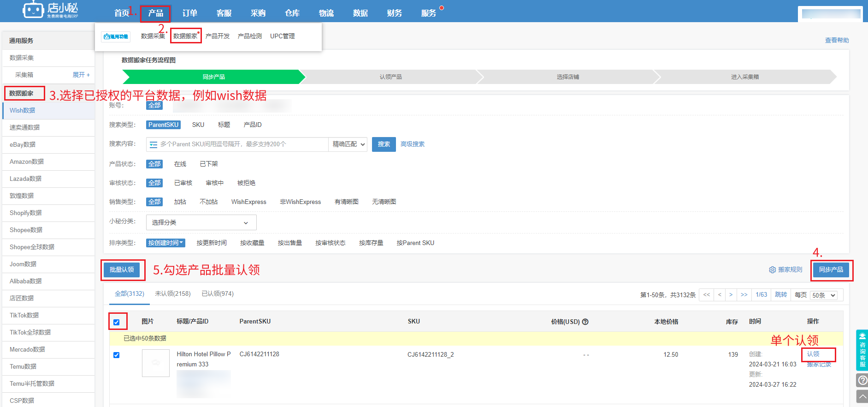Image resolution: width=868 pixels, height=407 pixels.
Task: Open the 财务 top menu
Action: 395,13
